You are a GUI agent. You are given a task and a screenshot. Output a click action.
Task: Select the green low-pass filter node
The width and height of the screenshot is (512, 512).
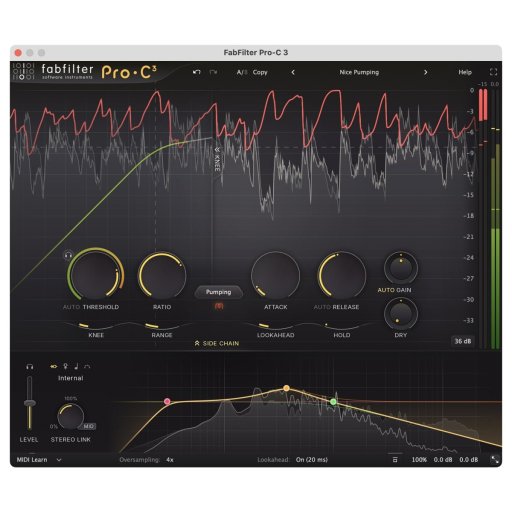pos(333,402)
